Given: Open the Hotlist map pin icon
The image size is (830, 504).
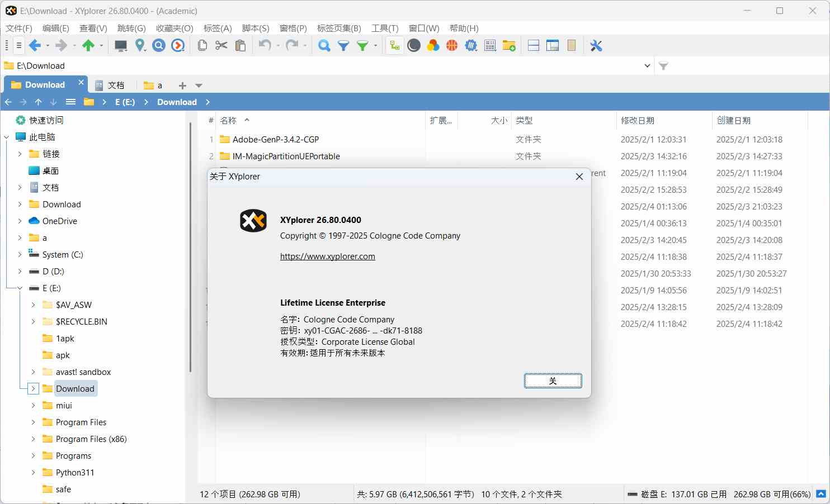Looking at the screenshot, I should pos(140,46).
